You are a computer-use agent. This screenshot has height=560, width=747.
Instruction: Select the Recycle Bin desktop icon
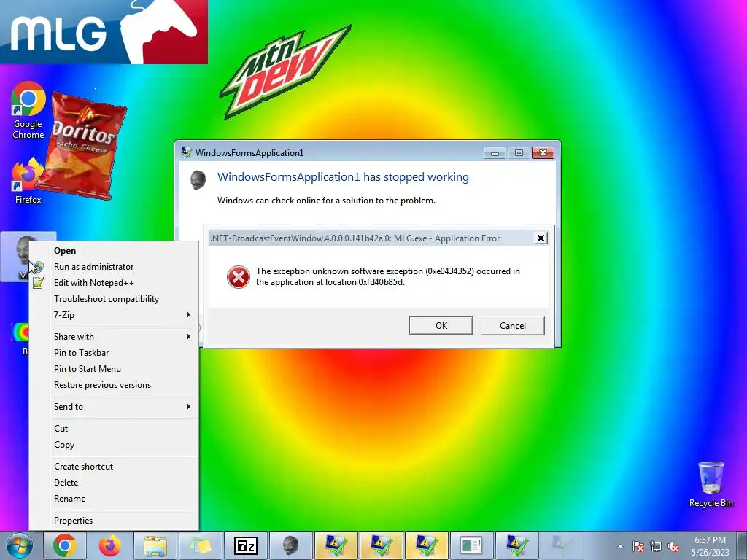click(711, 484)
